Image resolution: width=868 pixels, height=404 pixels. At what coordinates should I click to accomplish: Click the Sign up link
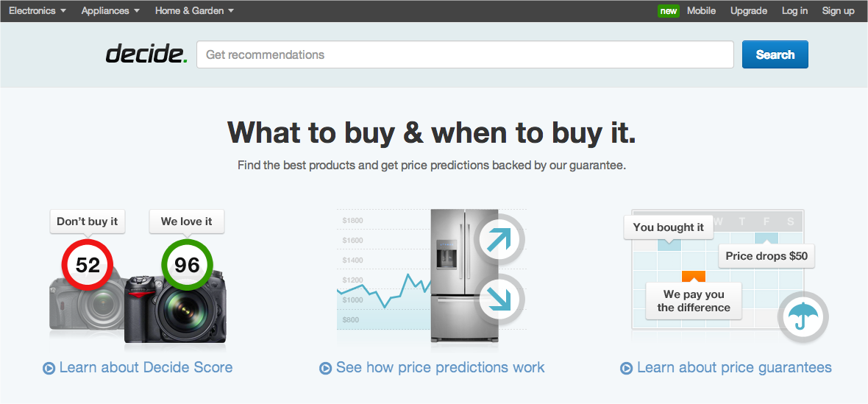coord(838,11)
